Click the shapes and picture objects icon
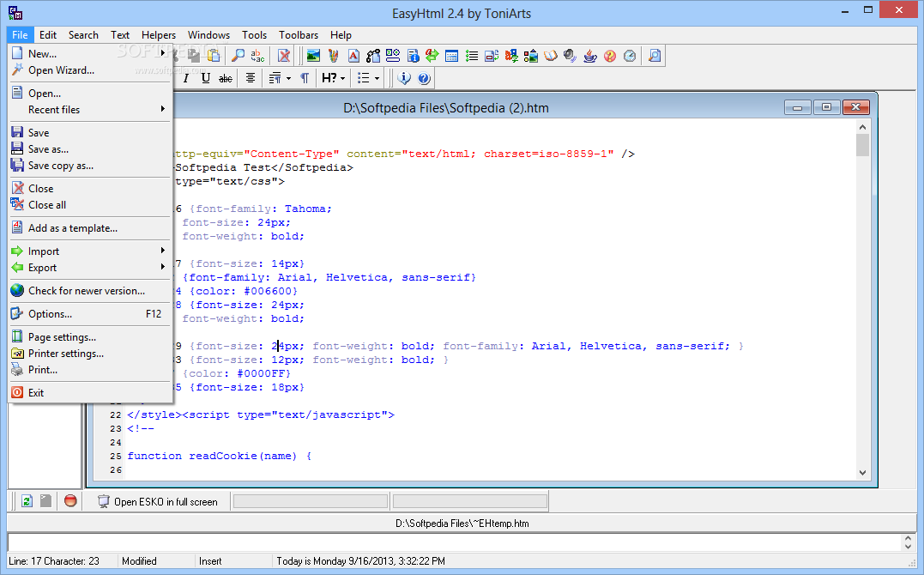 coord(531,56)
